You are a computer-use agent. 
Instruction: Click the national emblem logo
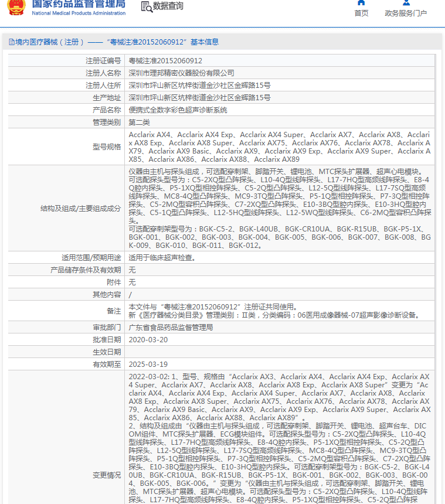[x=16, y=7]
